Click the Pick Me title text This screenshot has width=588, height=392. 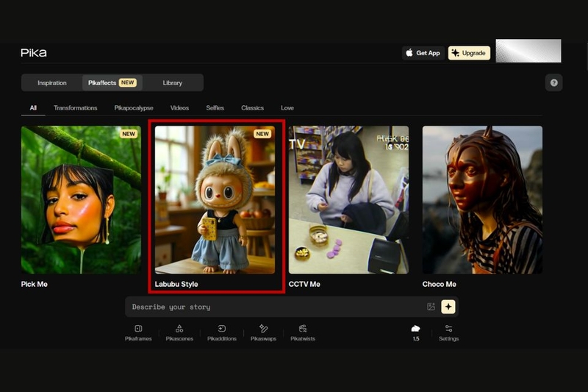pos(34,284)
